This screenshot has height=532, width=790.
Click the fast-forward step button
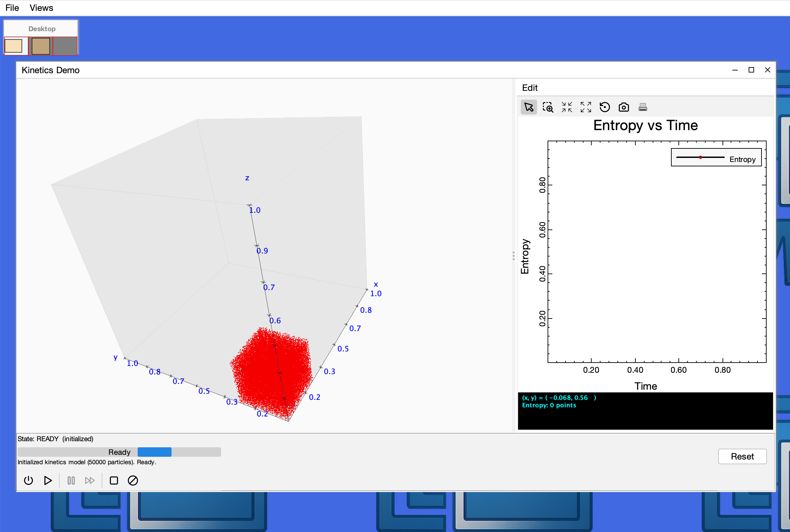coord(90,480)
